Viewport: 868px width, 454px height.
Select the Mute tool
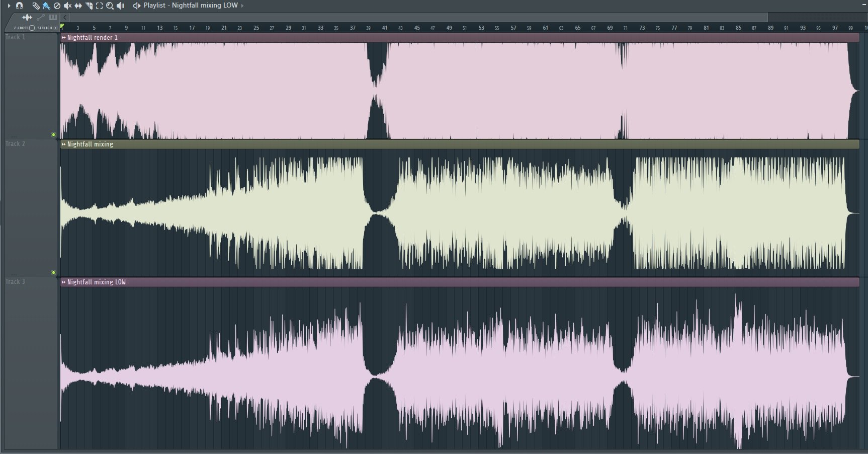click(67, 6)
